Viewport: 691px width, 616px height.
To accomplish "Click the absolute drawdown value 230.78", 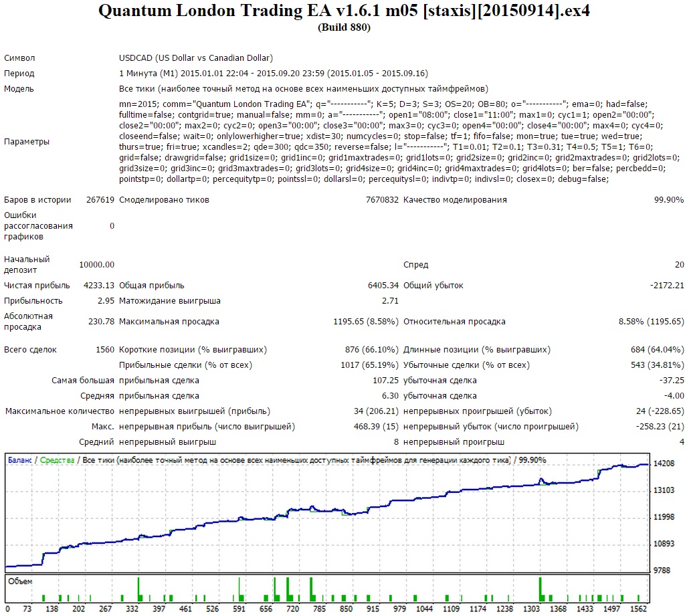I will pos(102,321).
